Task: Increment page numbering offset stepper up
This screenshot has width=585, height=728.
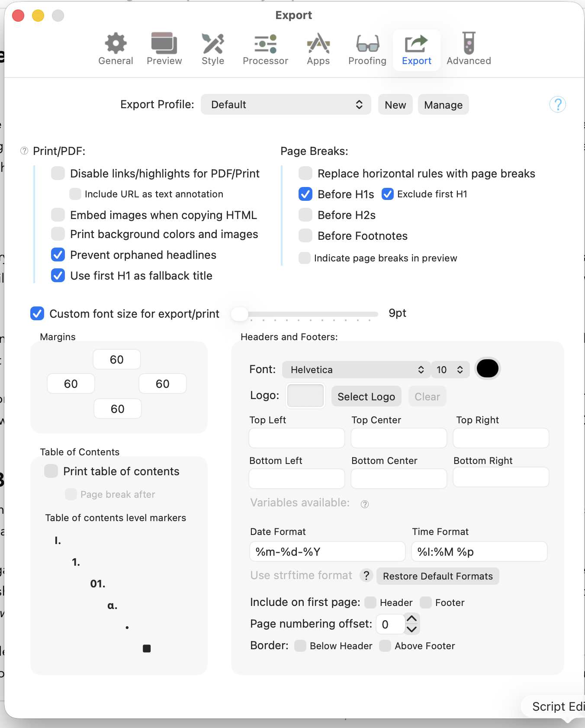Action: coord(412,619)
